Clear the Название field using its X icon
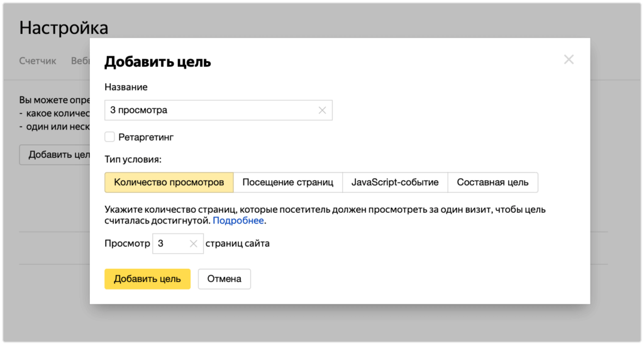This screenshot has height=345, width=644. click(x=322, y=110)
